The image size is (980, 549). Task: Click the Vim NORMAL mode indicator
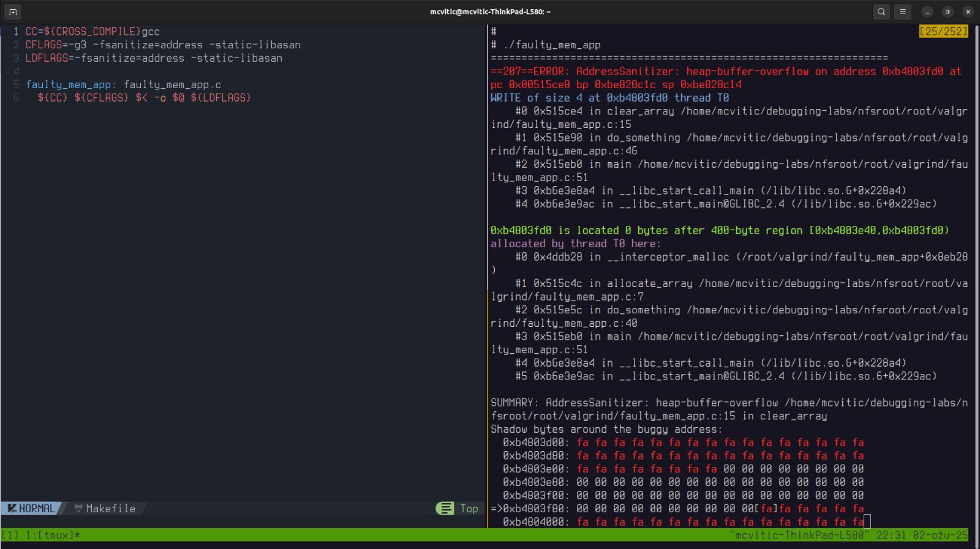click(32, 509)
